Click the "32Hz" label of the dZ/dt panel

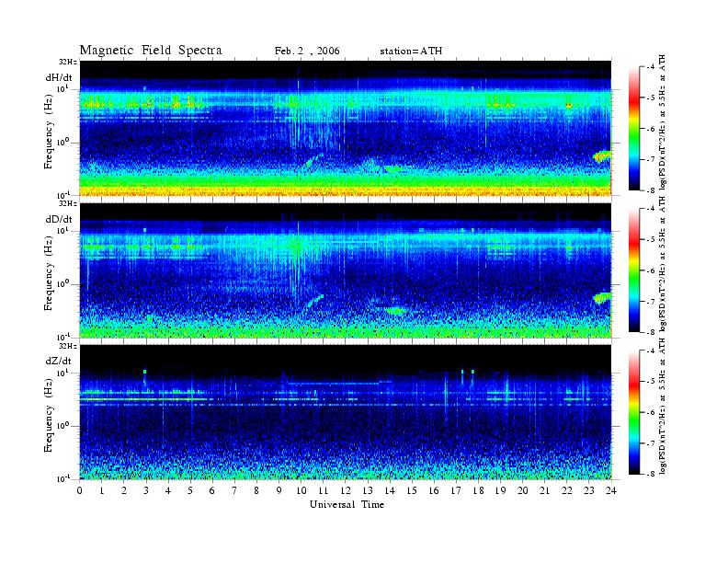click(x=68, y=346)
